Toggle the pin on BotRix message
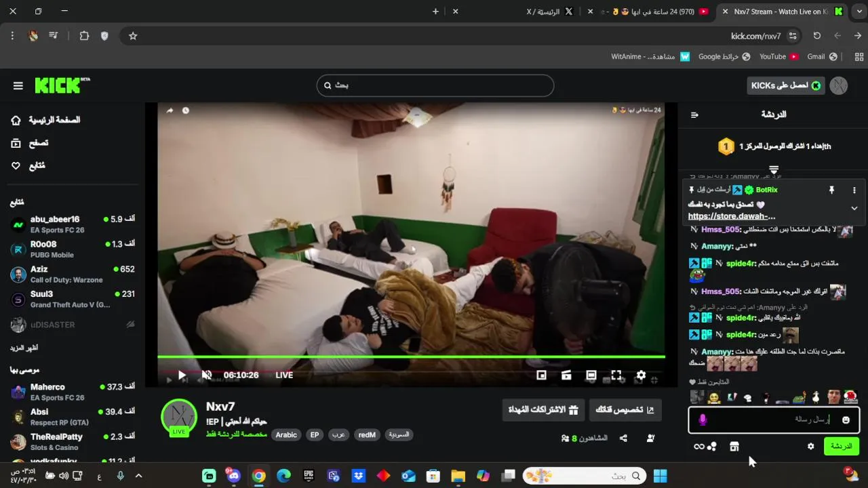Image resolution: width=868 pixels, height=488 pixels. [831, 190]
